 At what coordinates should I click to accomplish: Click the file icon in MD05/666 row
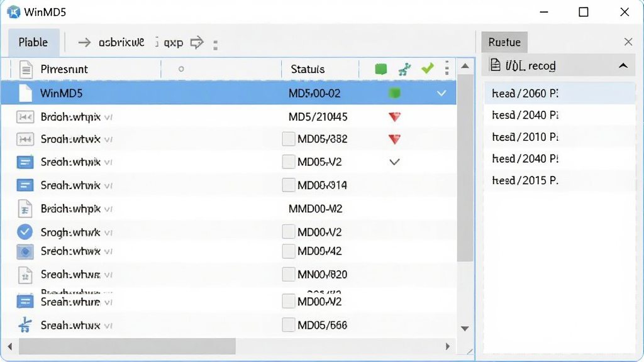point(25,325)
